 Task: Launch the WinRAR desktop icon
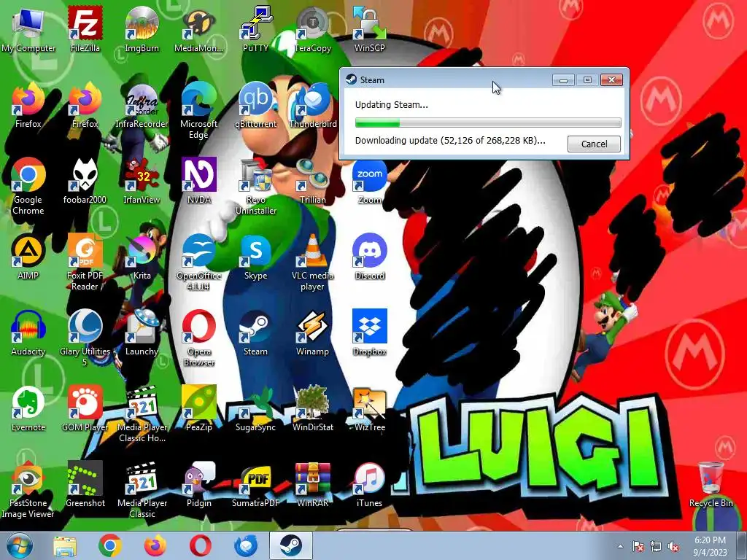click(x=312, y=484)
